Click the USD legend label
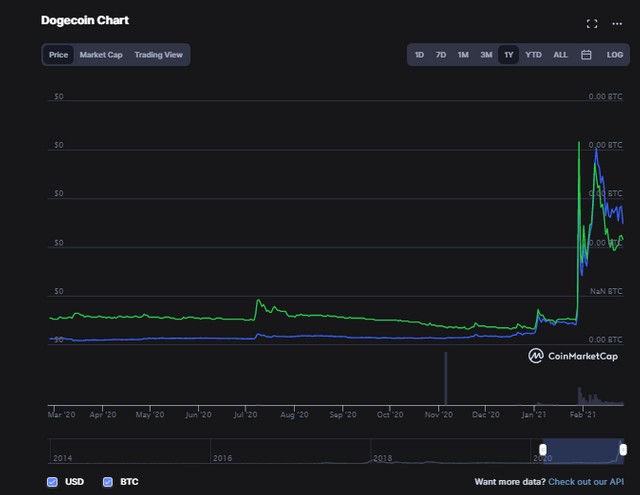 coord(74,482)
